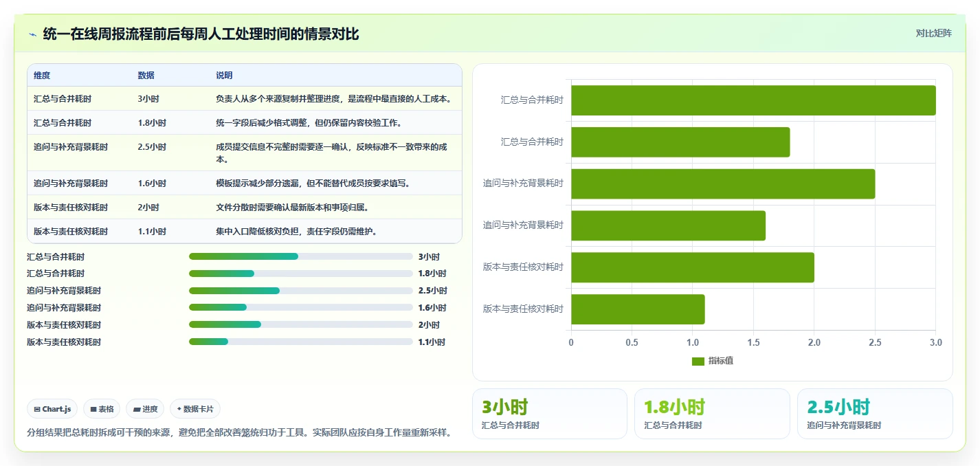Image resolution: width=980 pixels, height=466 pixels.
Task: Click the 1.1小时 value beside its progress bar
Action: [432, 342]
